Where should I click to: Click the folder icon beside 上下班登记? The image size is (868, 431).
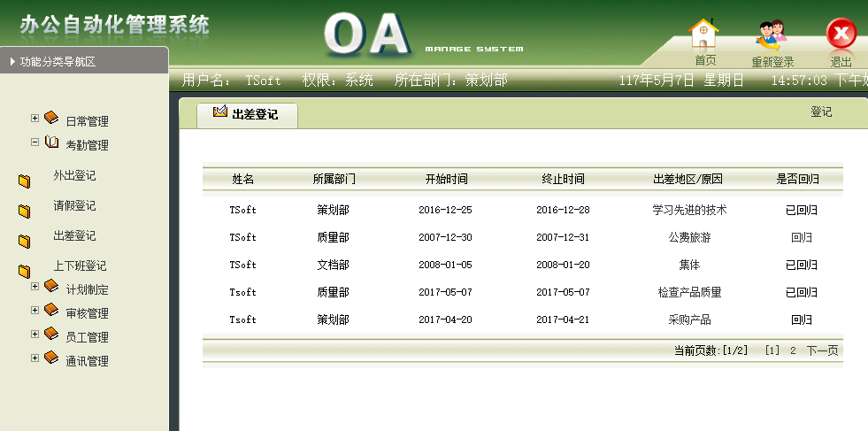click(25, 271)
